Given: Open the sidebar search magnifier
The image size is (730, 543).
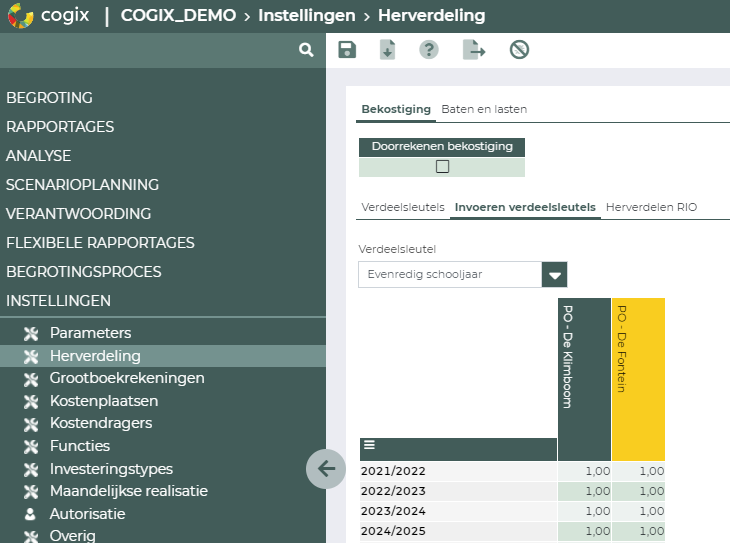Looking at the screenshot, I should [x=306, y=50].
